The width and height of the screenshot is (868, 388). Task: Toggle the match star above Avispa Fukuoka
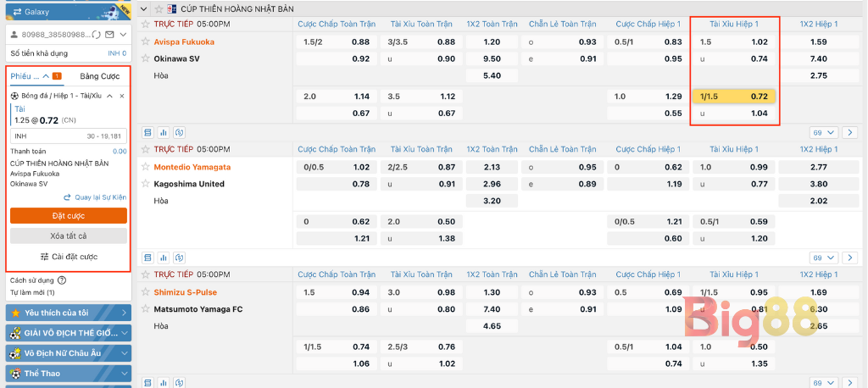pos(146,24)
